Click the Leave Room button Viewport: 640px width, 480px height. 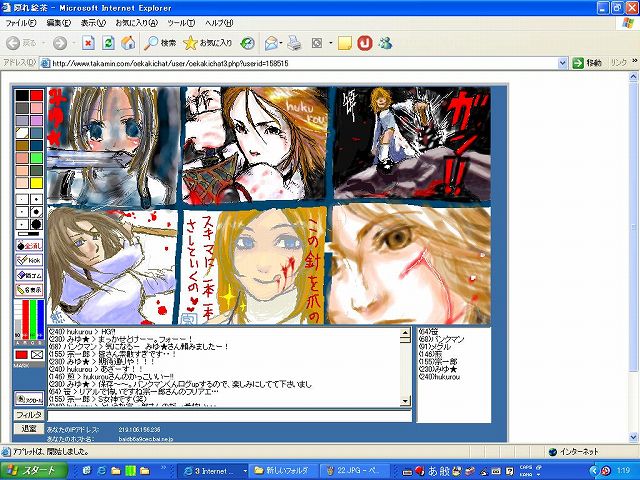29,428
